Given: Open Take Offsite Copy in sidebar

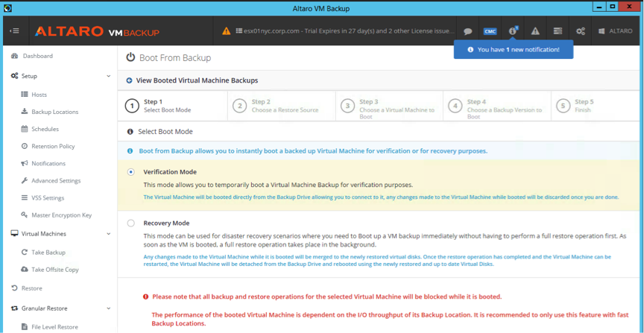Looking at the screenshot, I should [55, 270].
